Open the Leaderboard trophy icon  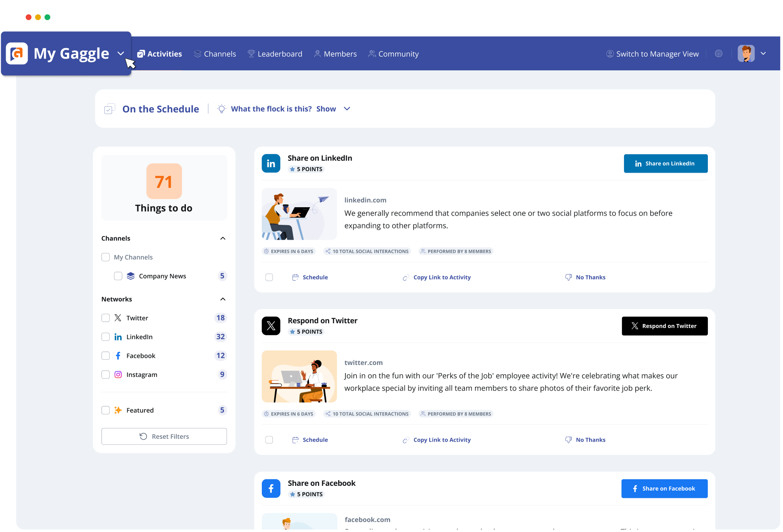click(x=251, y=53)
